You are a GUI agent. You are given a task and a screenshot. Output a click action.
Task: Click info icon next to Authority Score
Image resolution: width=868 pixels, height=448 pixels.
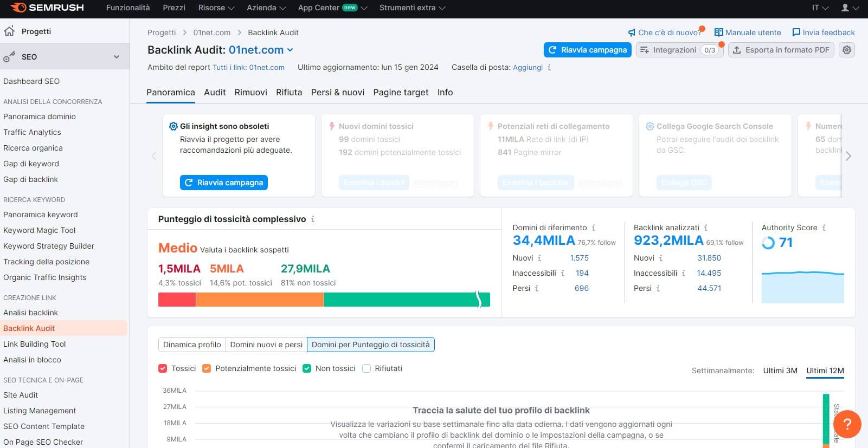coord(824,228)
